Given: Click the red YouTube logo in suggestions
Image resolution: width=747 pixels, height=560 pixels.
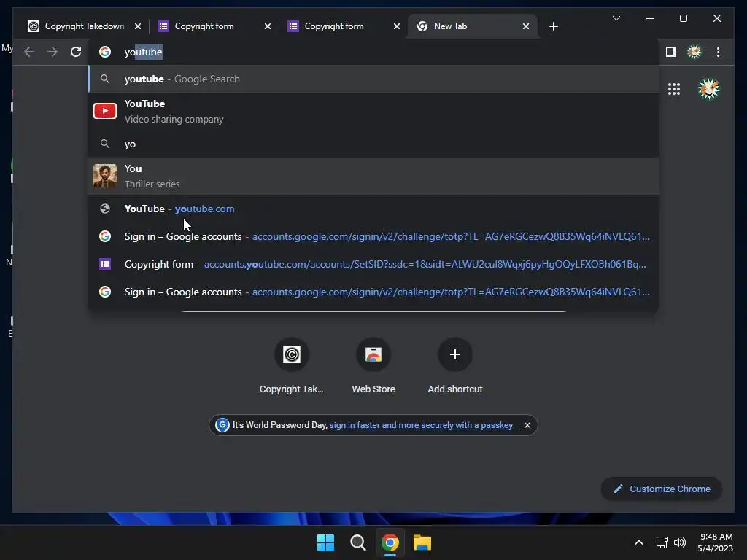Looking at the screenshot, I should point(105,111).
